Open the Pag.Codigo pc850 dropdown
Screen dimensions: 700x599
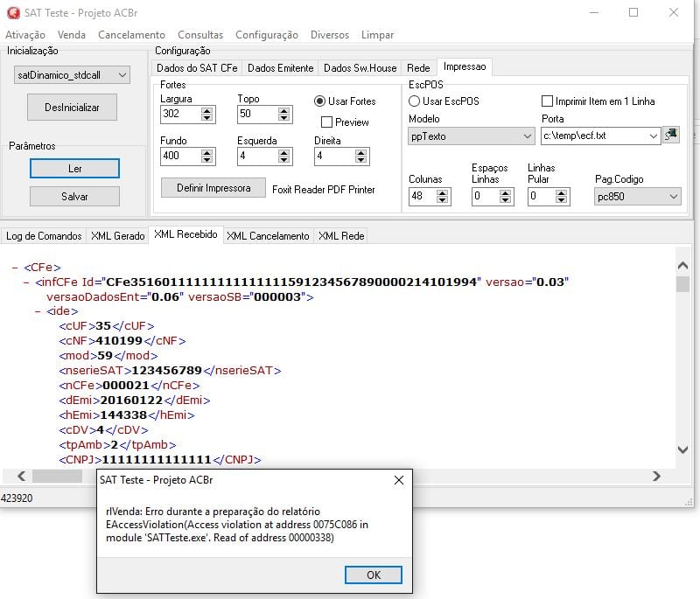[674, 197]
